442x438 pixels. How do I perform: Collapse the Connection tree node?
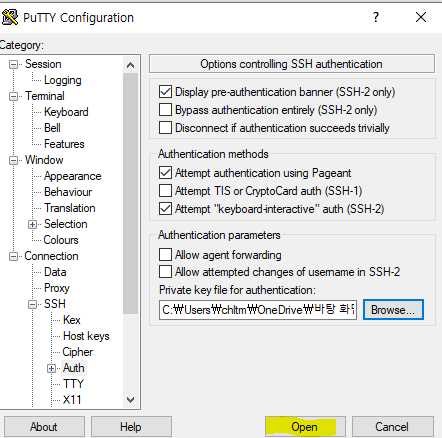point(13,256)
